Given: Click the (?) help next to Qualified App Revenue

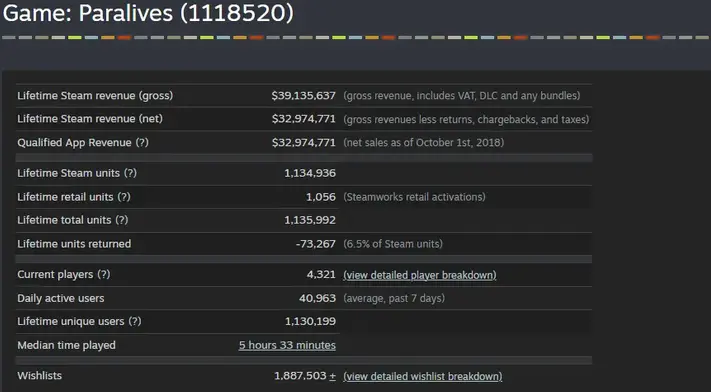Looking at the screenshot, I should pos(142,142).
